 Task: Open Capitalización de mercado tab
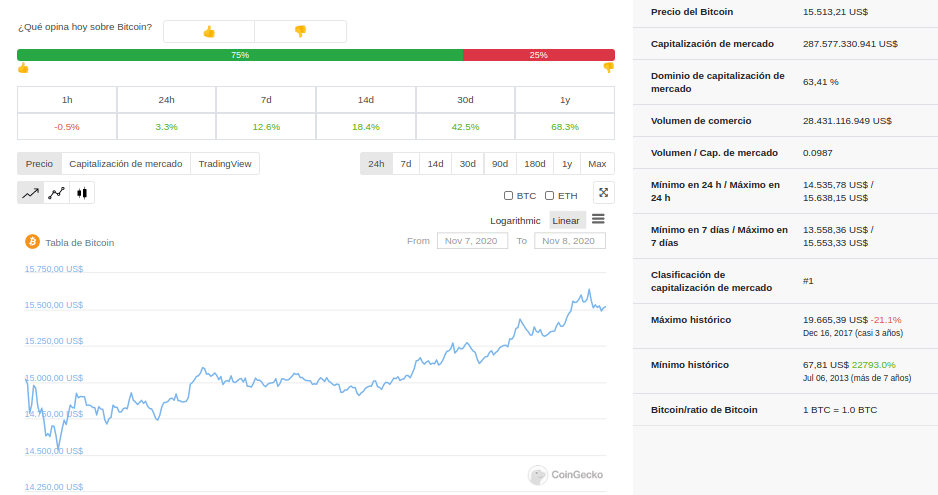pyautogui.click(x=126, y=163)
